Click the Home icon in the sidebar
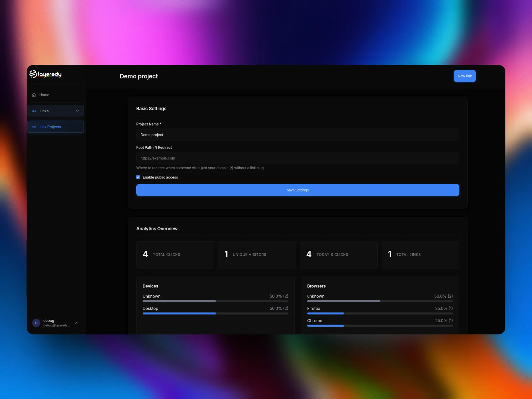 pyautogui.click(x=34, y=95)
